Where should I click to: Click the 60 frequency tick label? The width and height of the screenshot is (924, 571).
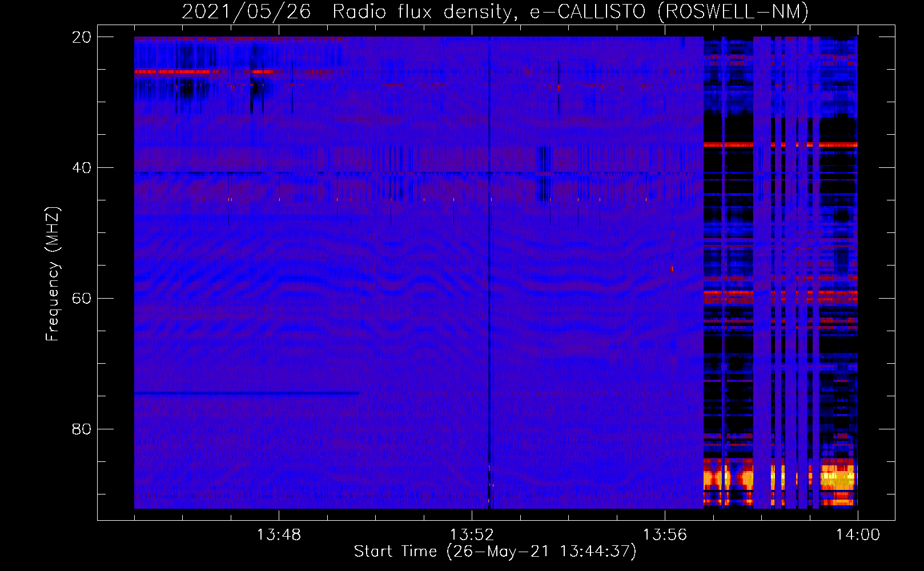[82, 299]
